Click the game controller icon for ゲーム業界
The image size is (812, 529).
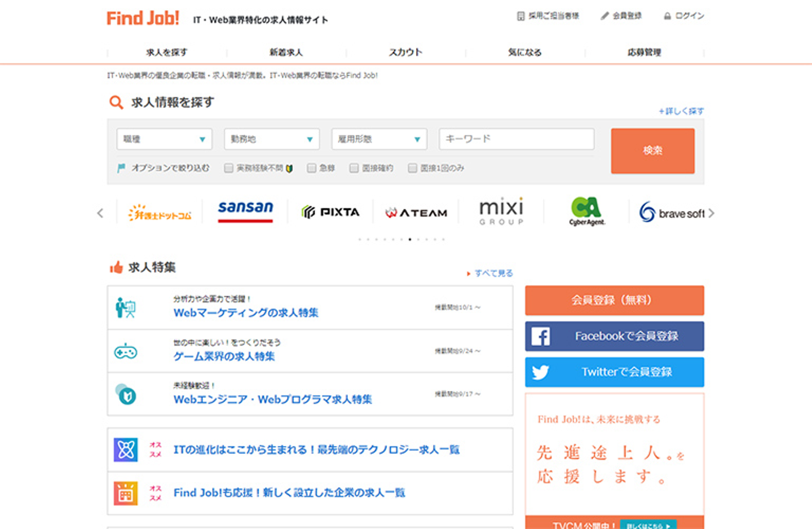pos(126,352)
